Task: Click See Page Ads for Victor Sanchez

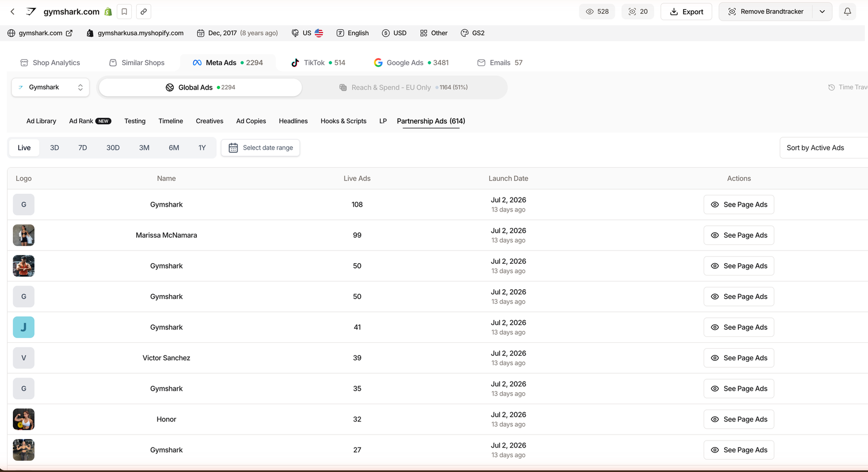Action: (739, 358)
